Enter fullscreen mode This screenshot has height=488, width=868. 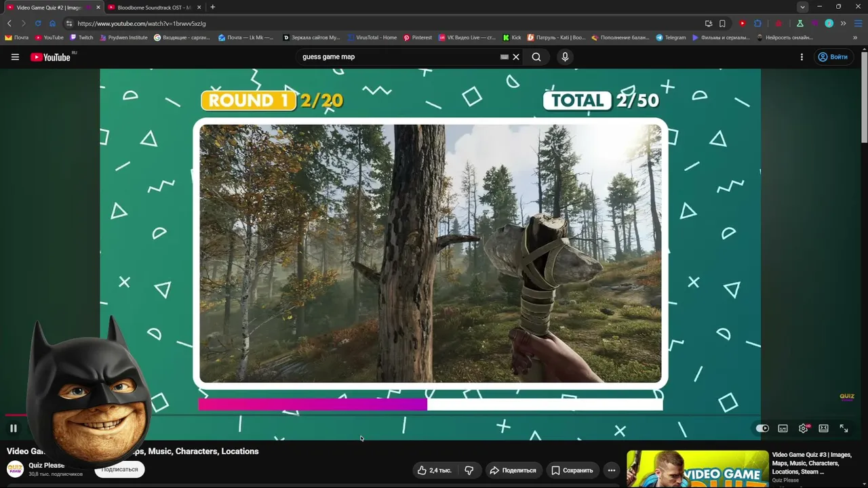844,428
